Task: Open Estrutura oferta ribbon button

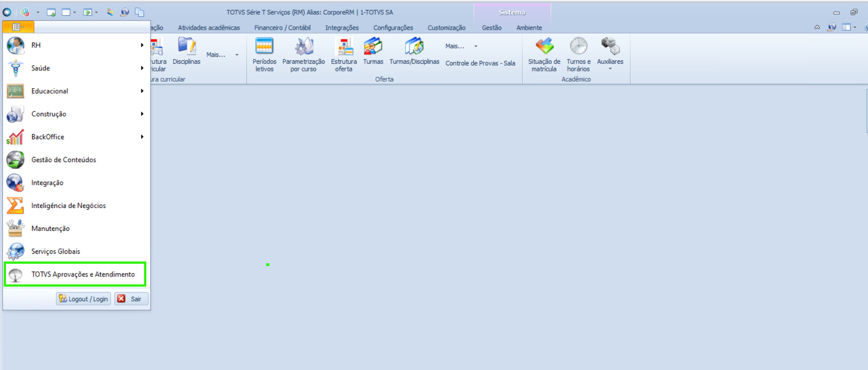Action: pos(344,55)
